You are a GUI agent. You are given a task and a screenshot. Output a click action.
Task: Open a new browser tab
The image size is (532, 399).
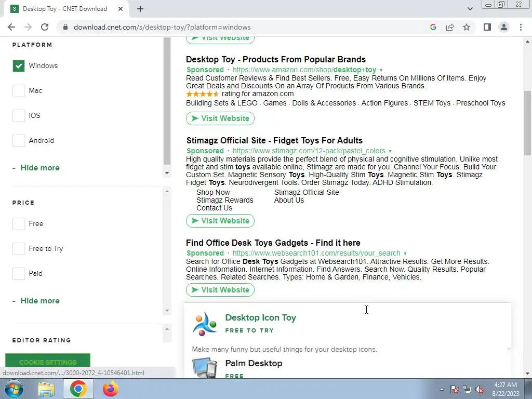pyautogui.click(x=140, y=9)
